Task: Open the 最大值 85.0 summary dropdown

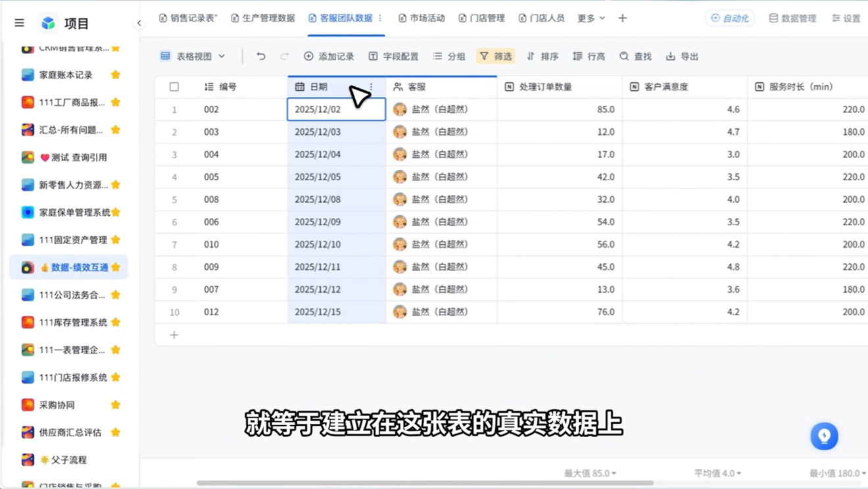Action: [x=590, y=473]
